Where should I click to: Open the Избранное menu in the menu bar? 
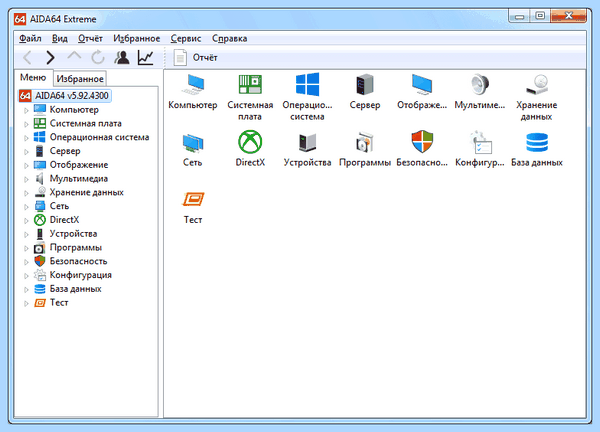(137, 39)
